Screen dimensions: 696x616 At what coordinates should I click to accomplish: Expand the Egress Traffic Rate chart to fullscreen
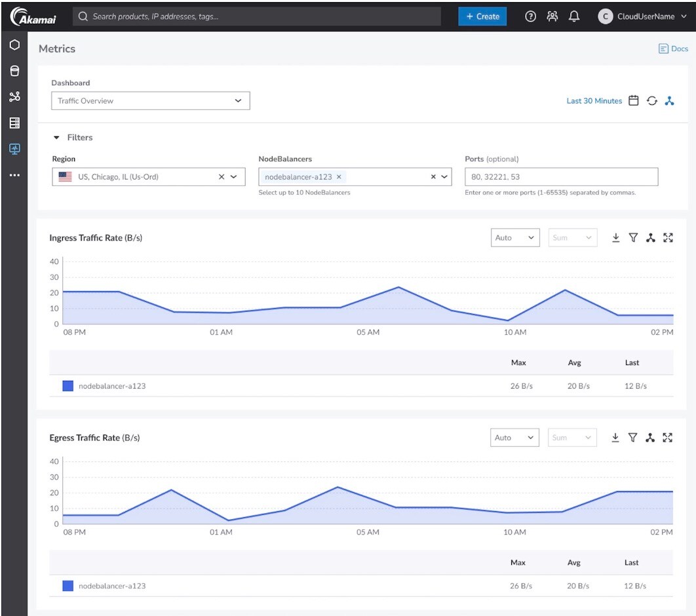pos(667,438)
